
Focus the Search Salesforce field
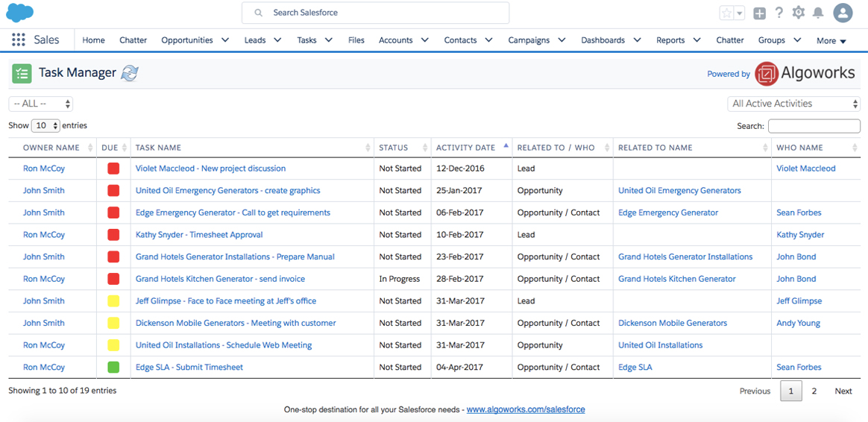tap(375, 13)
